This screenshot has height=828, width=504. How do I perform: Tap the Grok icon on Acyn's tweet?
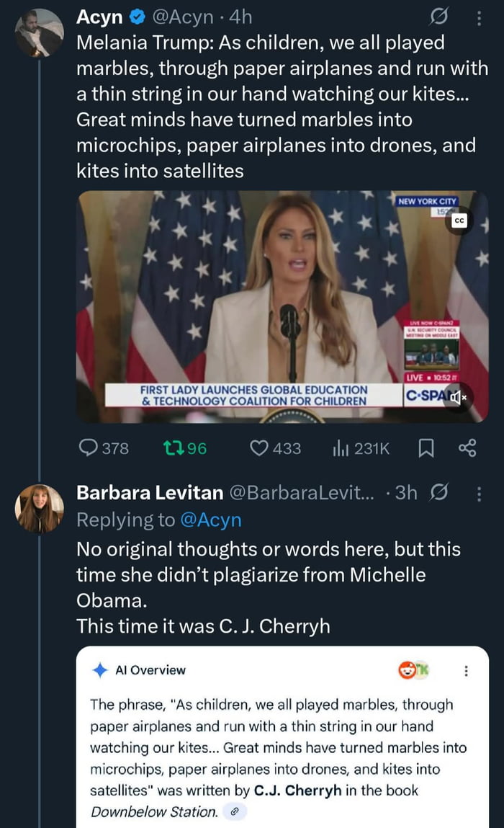pos(436,16)
